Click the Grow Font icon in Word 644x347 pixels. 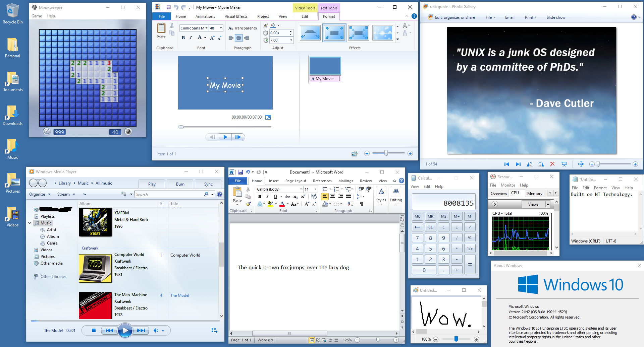(x=307, y=204)
